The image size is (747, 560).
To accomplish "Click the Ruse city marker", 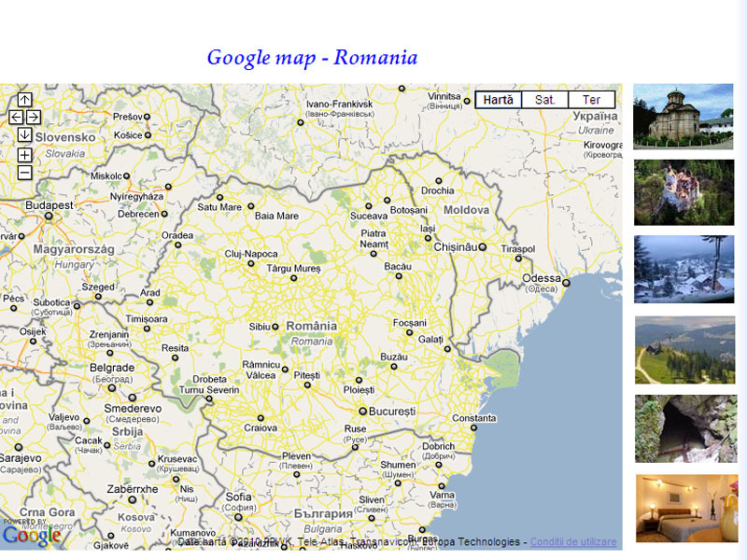I will coord(355,447).
